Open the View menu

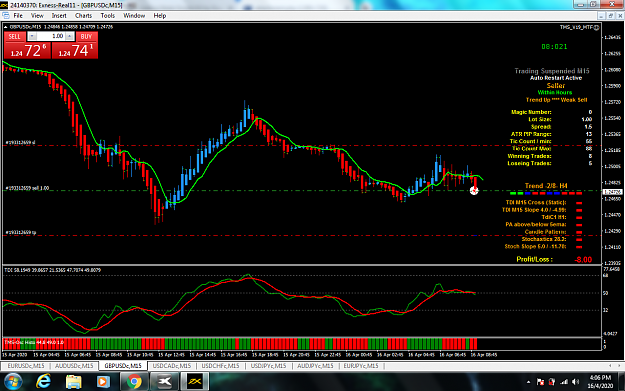tap(37, 16)
